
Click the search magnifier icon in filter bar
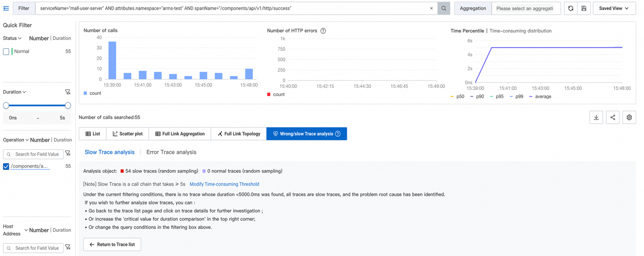point(444,8)
